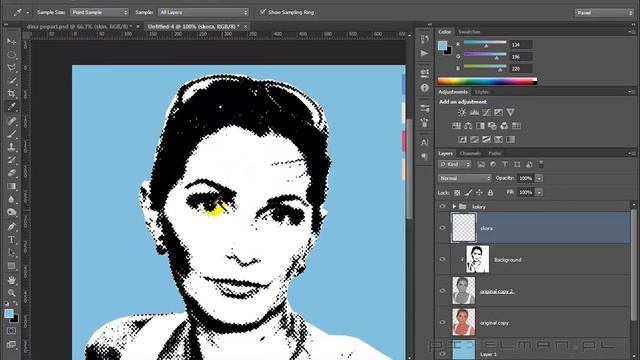
Task: Hide the Background layer
Action: tap(442, 259)
